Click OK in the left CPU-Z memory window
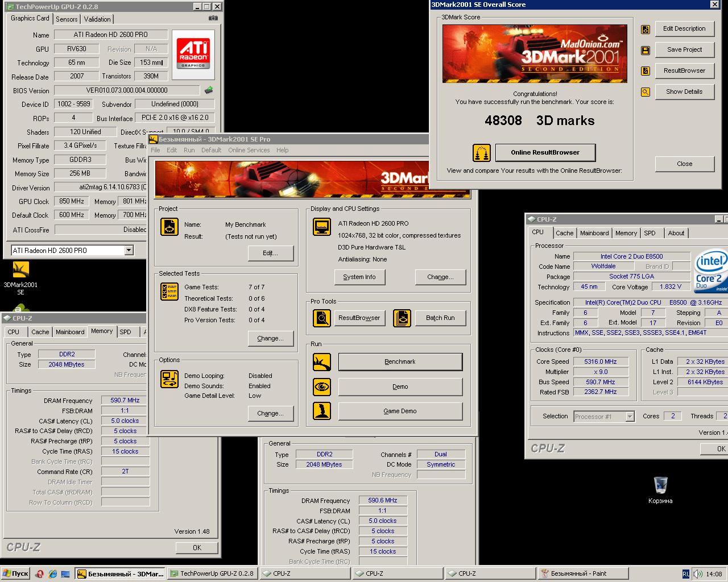The height and width of the screenshot is (582, 728). (197, 548)
